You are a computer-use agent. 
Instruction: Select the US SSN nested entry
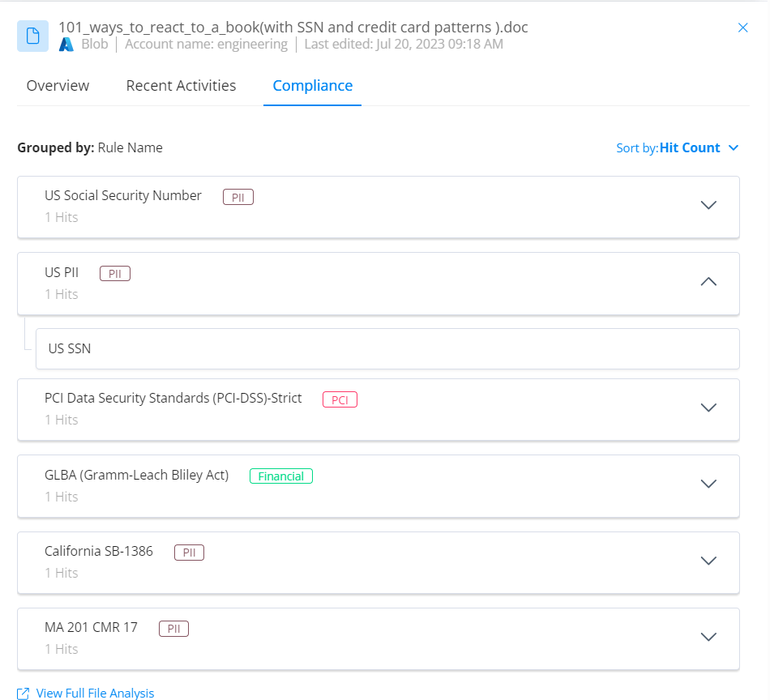coord(69,348)
